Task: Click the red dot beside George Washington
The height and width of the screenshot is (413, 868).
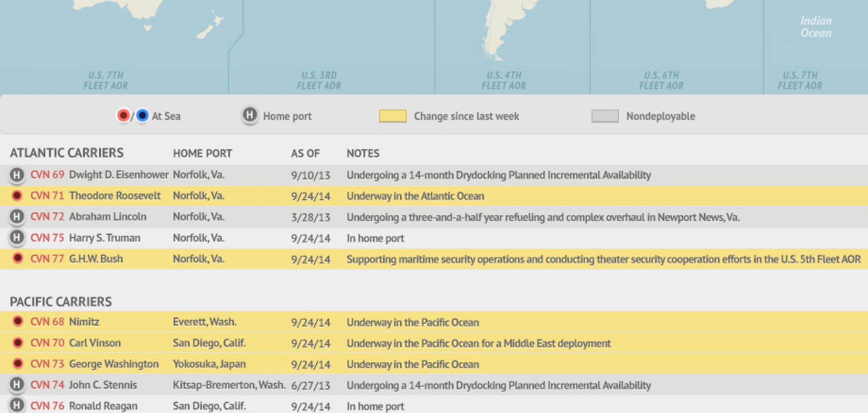Action: (18, 363)
